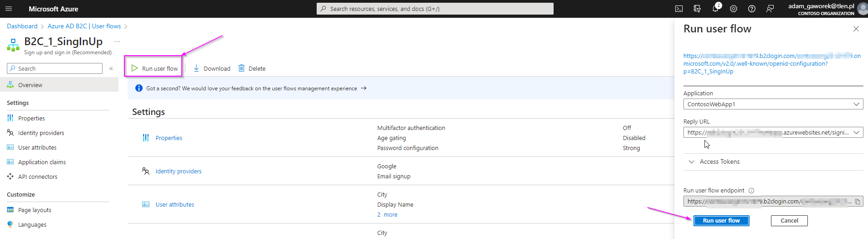Open the notifications bell
868x239 pixels.
715,9
